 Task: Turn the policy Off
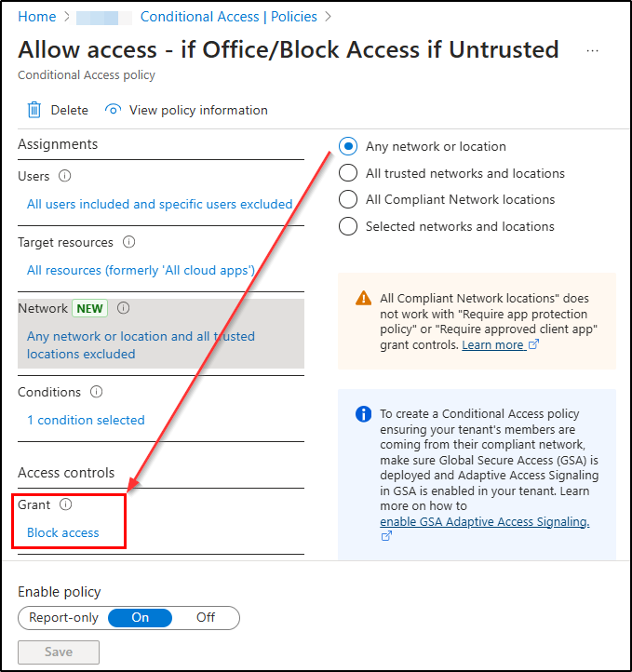[x=206, y=617]
